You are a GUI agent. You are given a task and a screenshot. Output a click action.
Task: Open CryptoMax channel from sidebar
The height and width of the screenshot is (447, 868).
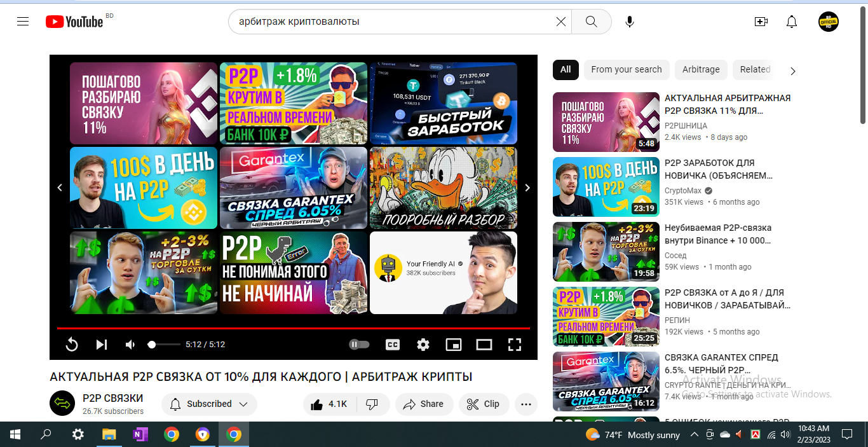682,191
